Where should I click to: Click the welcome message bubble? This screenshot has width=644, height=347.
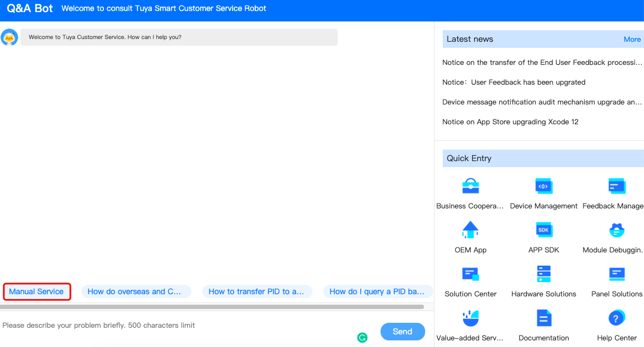coord(179,37)
